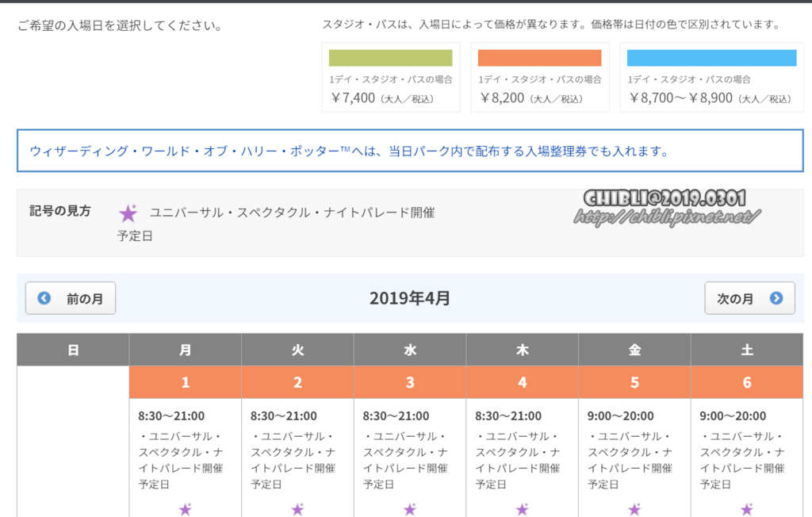This screenshot has height=517, width=812.
Task: Click the 記号の見方 legend heading
Action: [60, 211]
